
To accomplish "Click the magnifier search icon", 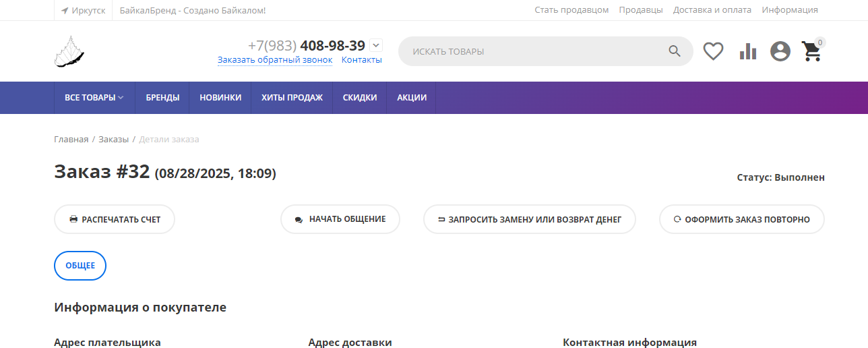I will click(675, 51).
